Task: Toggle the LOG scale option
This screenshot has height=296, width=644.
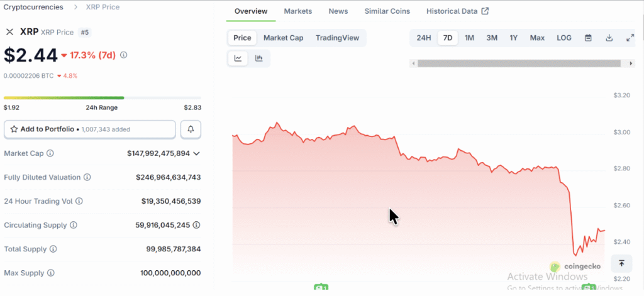Action: pyautogui.click(x=564, y=38)
